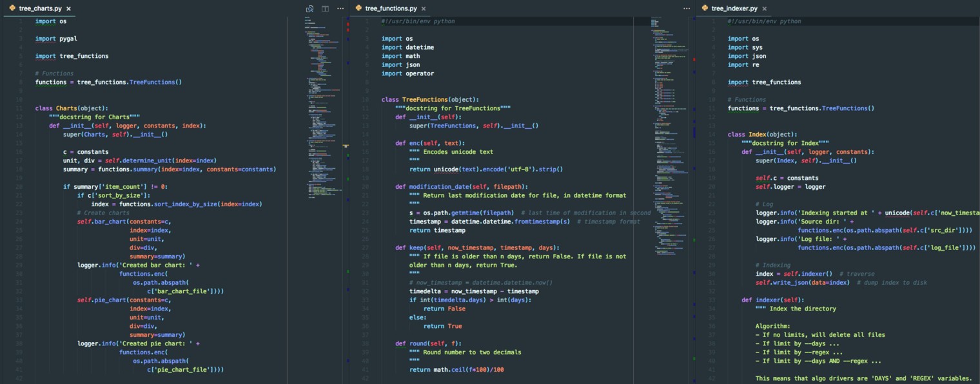
Task: Click 'return timestamp' line
Action: point(437,230)
